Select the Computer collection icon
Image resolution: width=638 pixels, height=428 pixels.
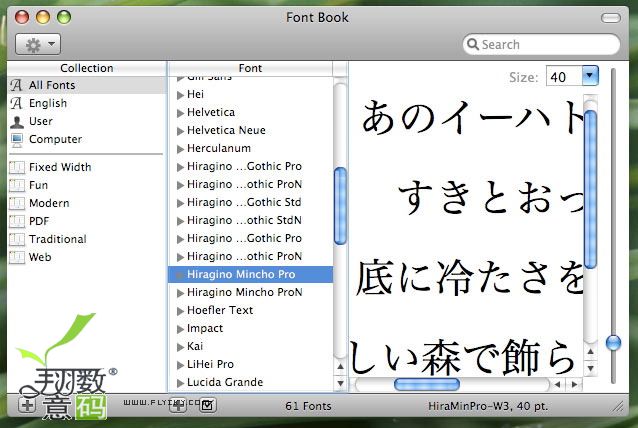point(17,140)
